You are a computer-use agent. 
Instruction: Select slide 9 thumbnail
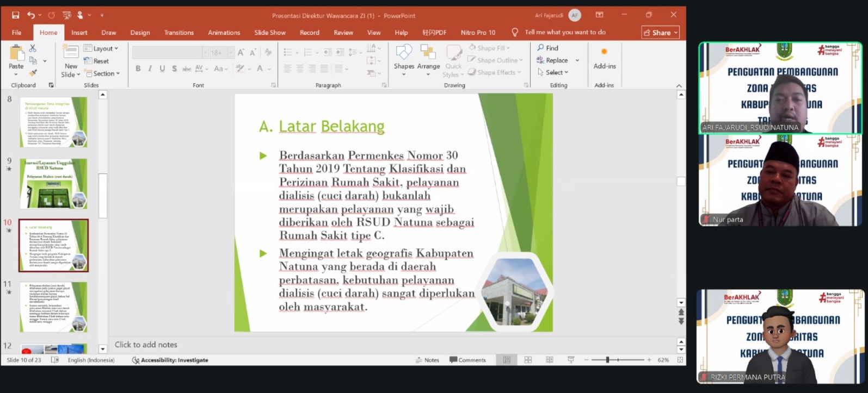pos(53,184)
